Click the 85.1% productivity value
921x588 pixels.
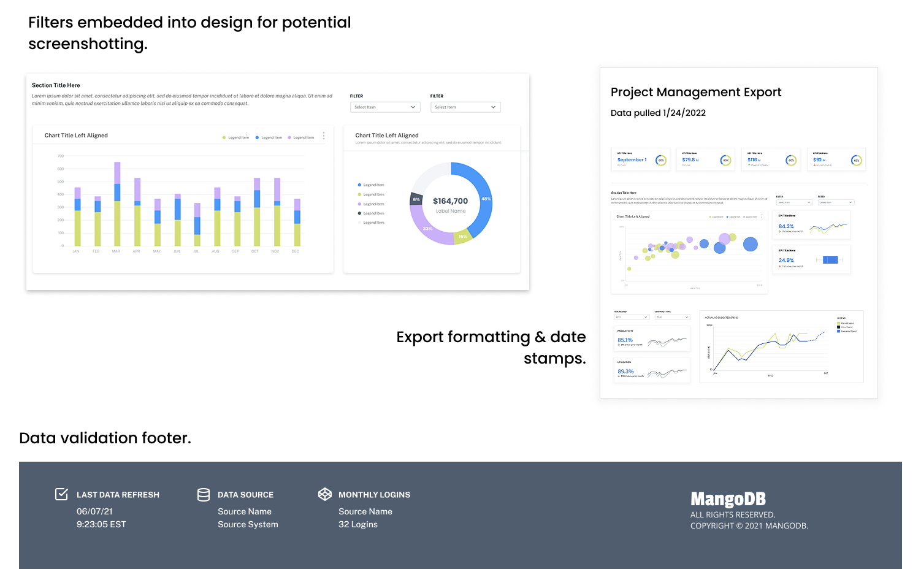point(625,340)
